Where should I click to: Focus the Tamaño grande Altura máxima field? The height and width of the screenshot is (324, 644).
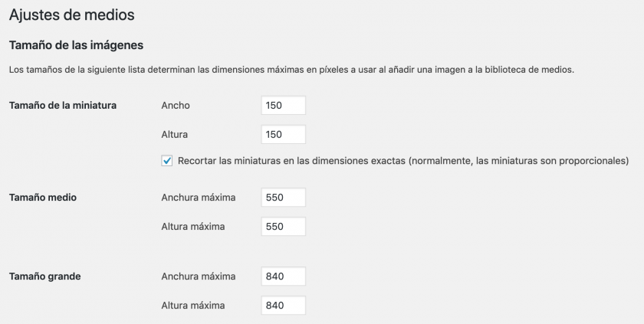pos(283,306)
